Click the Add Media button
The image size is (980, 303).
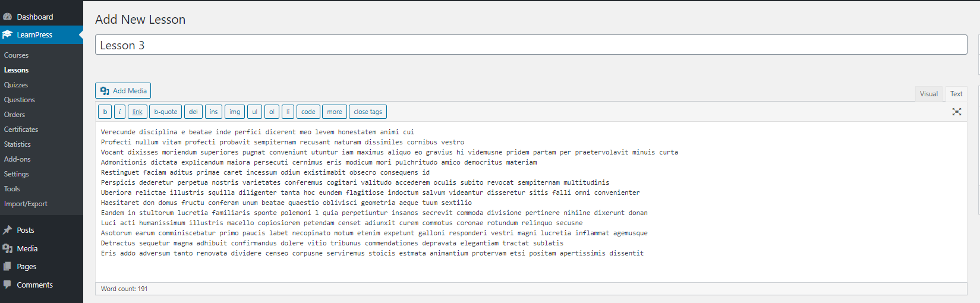[x=123, y=90]
